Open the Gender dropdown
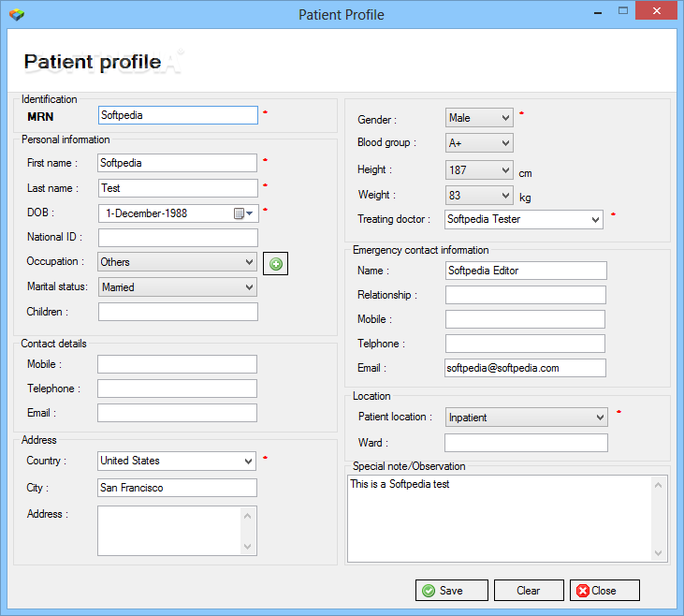This screenshot has width=684, height=616. pyautogui.click(x=479, y=118)
